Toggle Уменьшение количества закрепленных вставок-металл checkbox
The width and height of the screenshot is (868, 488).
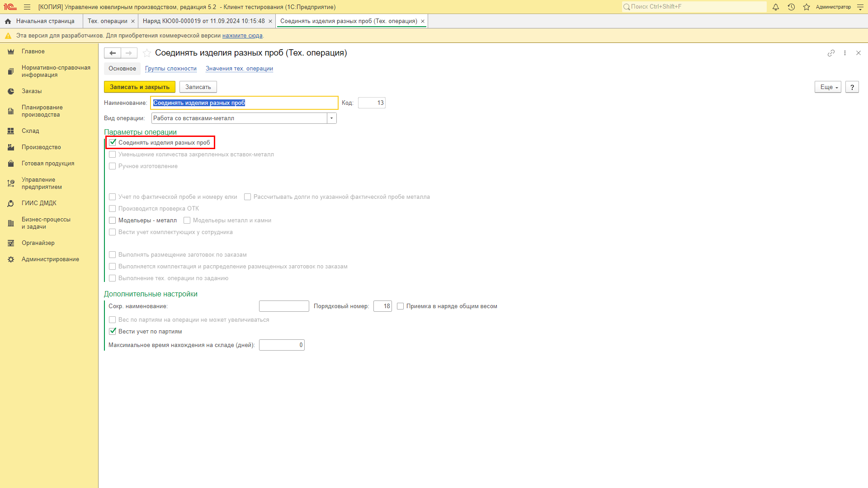click(x=113, y=155)
